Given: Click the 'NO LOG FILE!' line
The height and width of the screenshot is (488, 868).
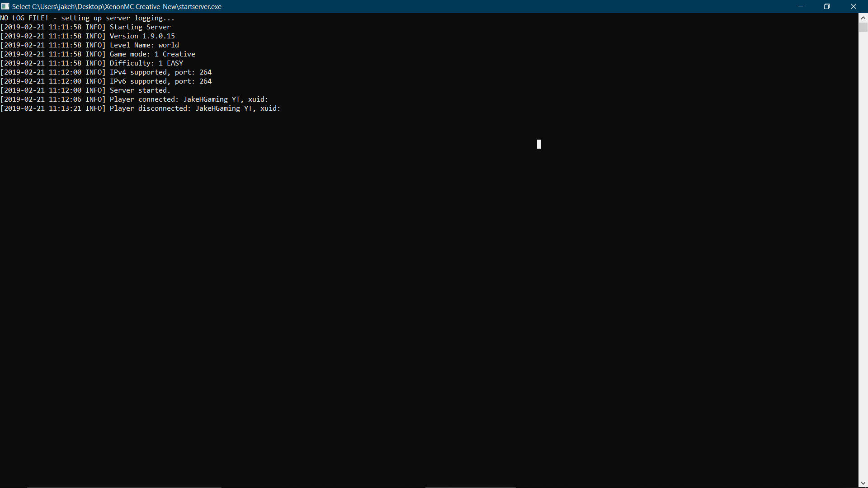Looking at the screenshot, I should pyautogui.click(x=87, y=18).
